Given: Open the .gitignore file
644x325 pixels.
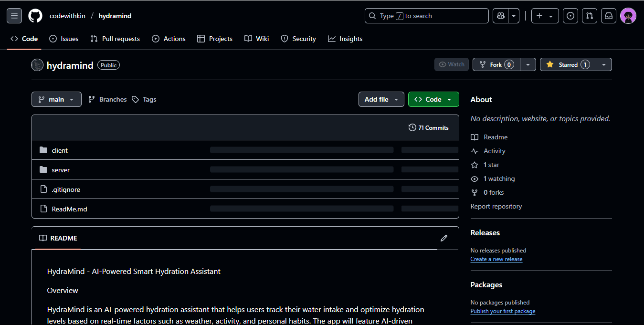Looking at the screenshot, I should click(x=66, y=189).
